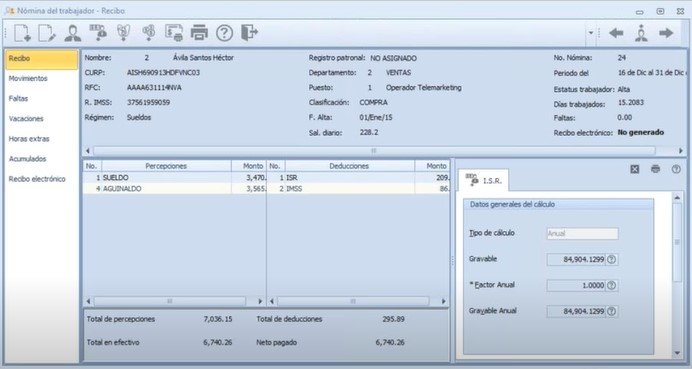Screen dimensions: 692x369
Task: Select the I.S.R. tab
Action: point(484,181)
